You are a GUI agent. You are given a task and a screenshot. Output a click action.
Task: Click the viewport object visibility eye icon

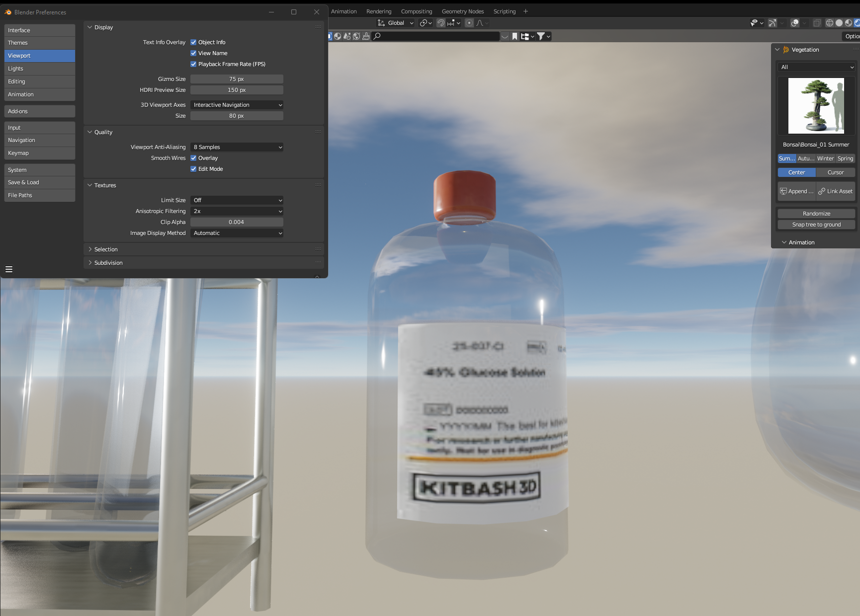tap(754, 23)
